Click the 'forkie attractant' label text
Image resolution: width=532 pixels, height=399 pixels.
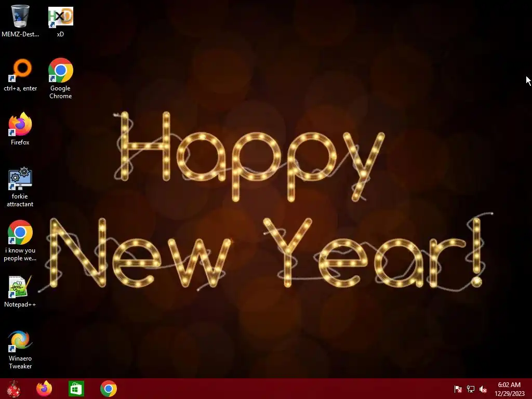(20, 200)
